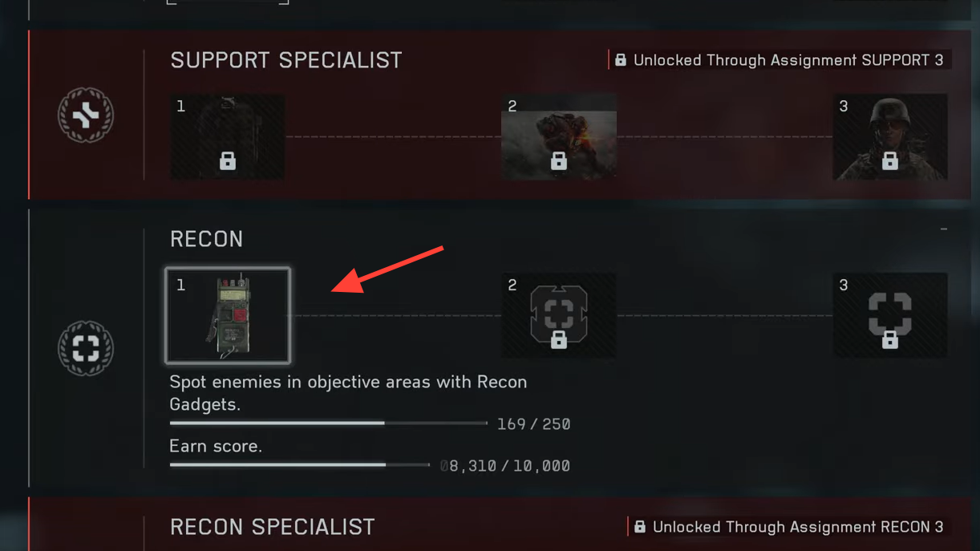The height and width of the screenshot is (551, 980).
Task: Select the Support Specialist class emblem icon
Action: coord(86,115)
